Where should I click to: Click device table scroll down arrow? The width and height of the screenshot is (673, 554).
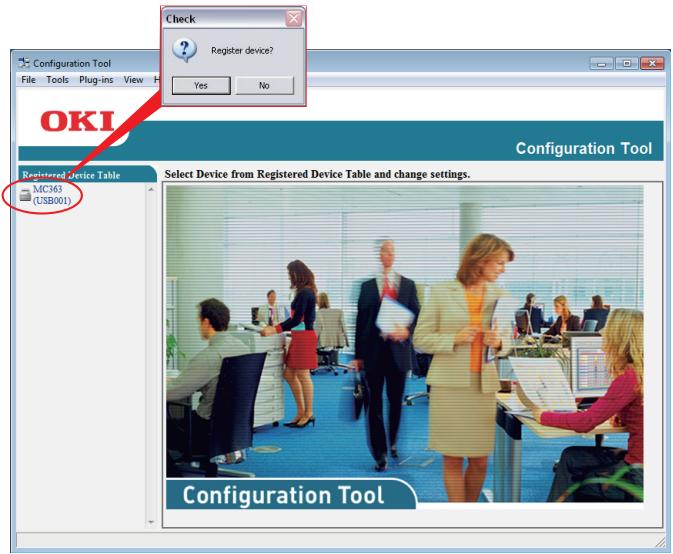(151, 522)
